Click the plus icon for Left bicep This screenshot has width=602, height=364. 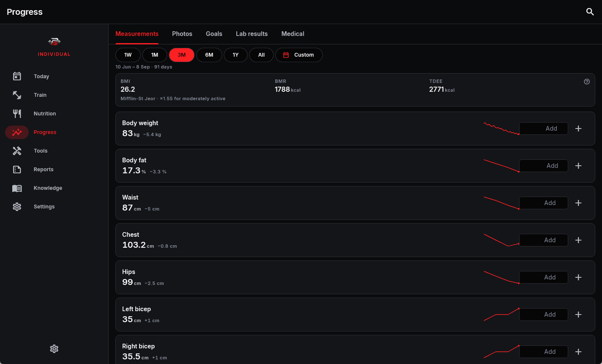pyautogui.click(x=579, y=315)
